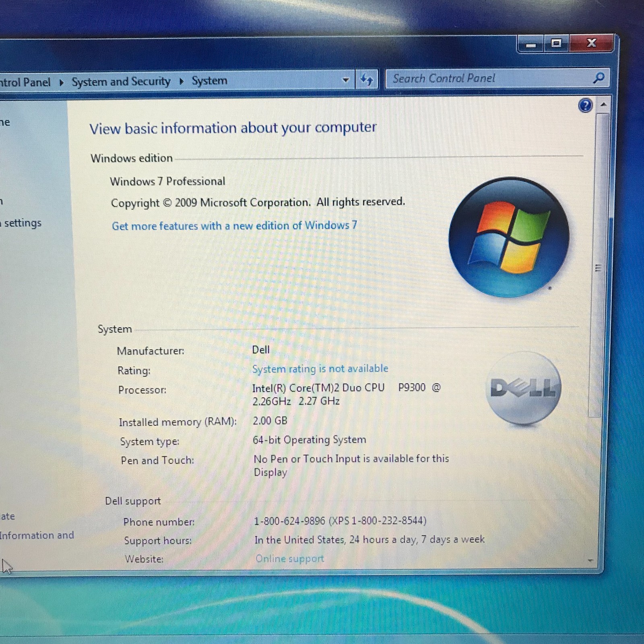Click the processor 'P9300' text

click(412, 388)
